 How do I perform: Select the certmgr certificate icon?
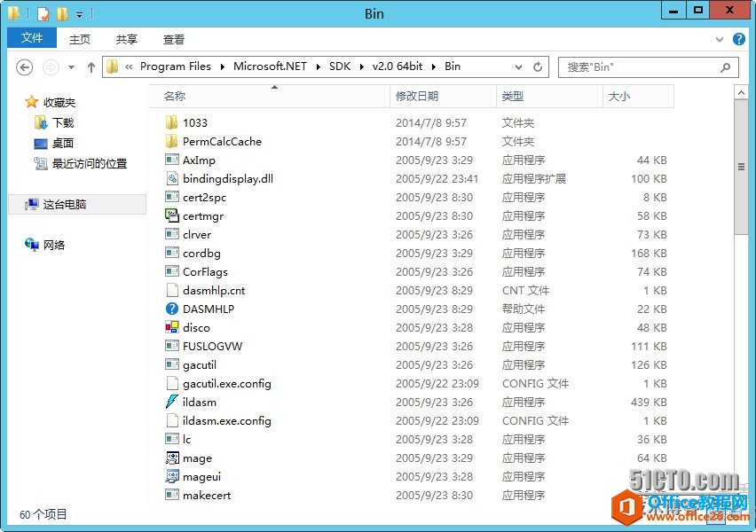click(171, 215)
